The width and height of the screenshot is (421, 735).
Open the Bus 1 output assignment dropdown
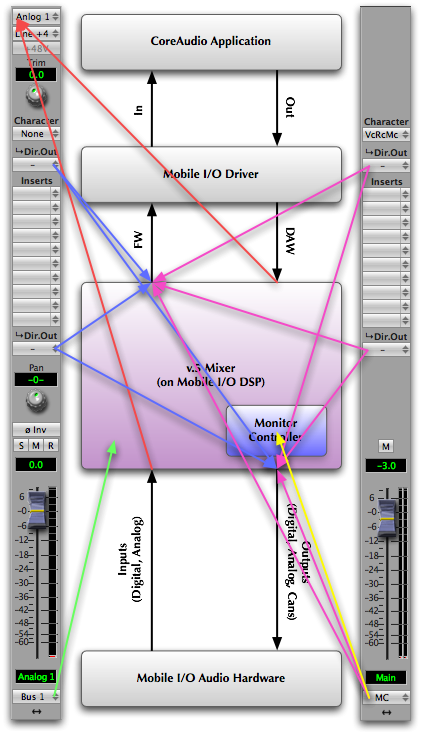point(36,697)
